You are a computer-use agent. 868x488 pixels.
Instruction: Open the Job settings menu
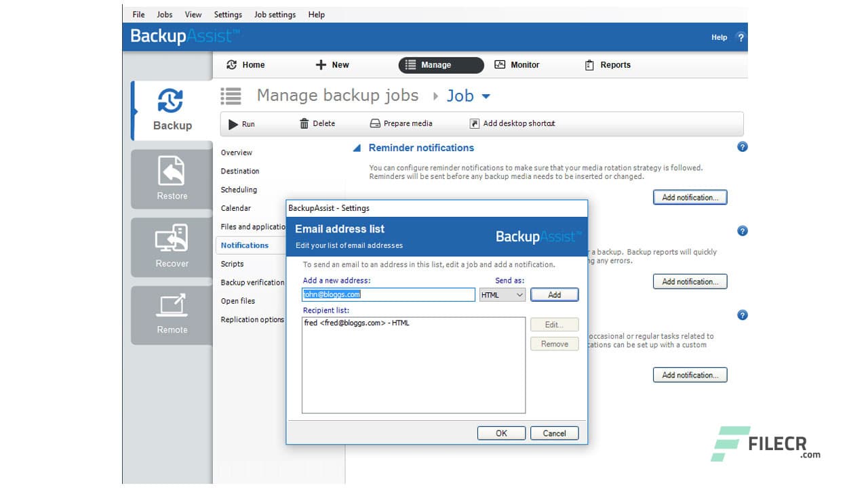[x=274, y=14]
